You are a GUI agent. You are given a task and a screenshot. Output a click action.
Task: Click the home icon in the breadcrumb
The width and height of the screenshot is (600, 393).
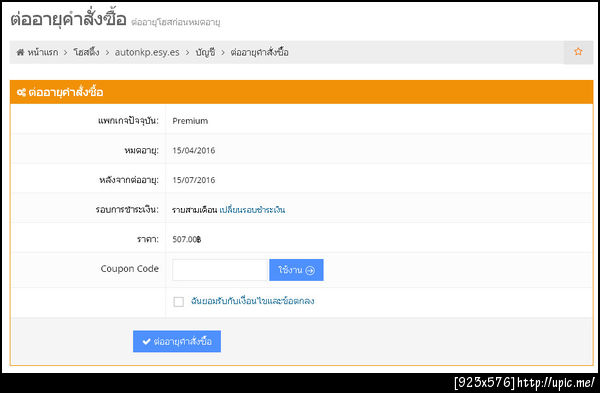click(20, 52)
